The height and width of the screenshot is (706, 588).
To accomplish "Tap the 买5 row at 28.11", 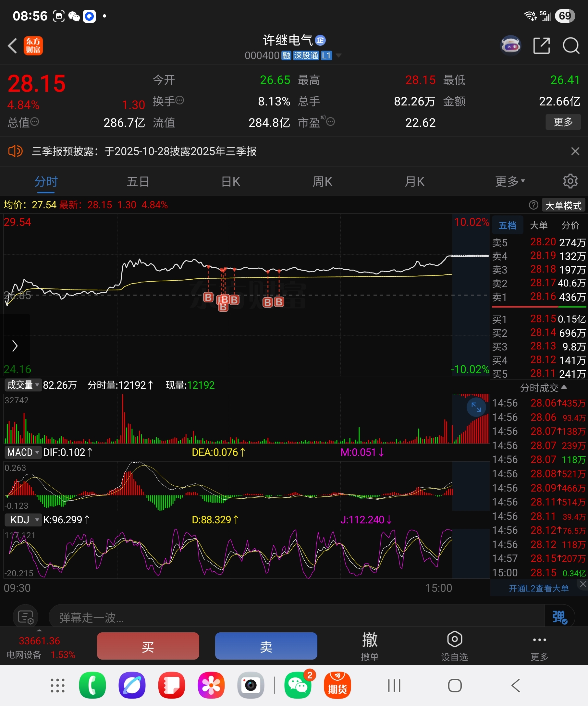I will point(539,373).
